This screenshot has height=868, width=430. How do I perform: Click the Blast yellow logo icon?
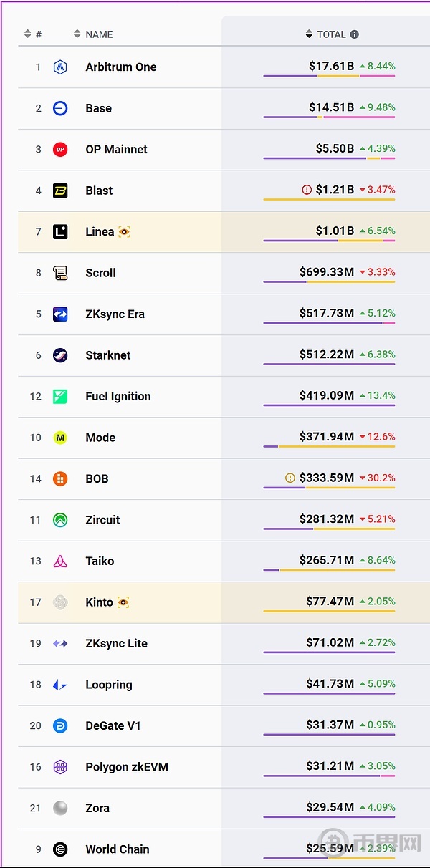click(x=60, y=191)
